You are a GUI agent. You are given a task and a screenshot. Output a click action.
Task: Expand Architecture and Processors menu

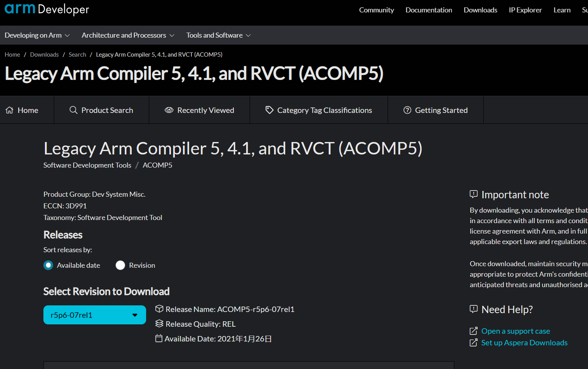(x=128, y=35)
